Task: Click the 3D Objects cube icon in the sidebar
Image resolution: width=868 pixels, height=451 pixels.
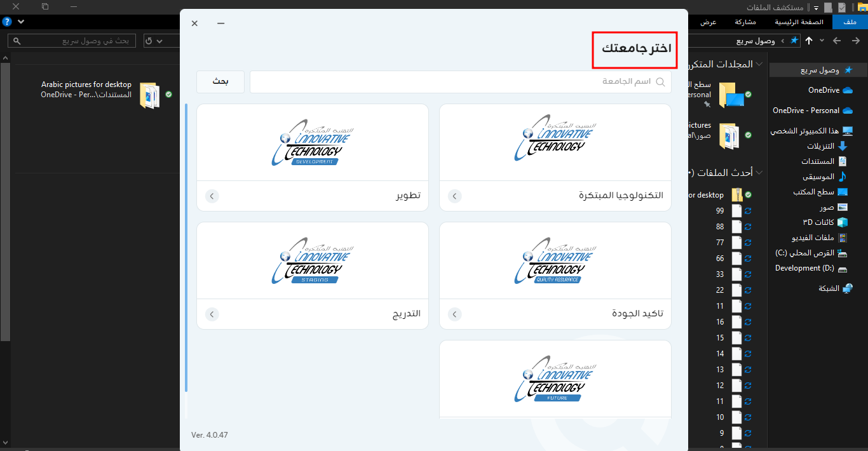Action: coord(843,222)
